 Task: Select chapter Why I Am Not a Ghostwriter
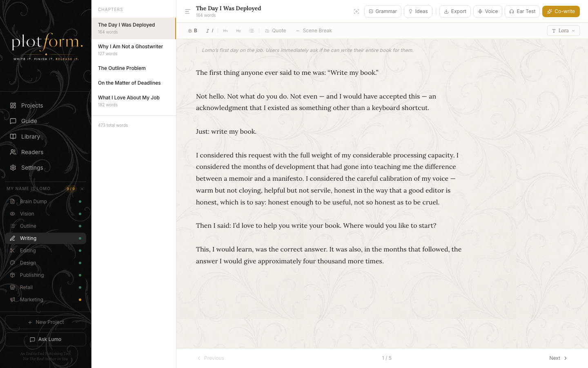tap(134, 50)
